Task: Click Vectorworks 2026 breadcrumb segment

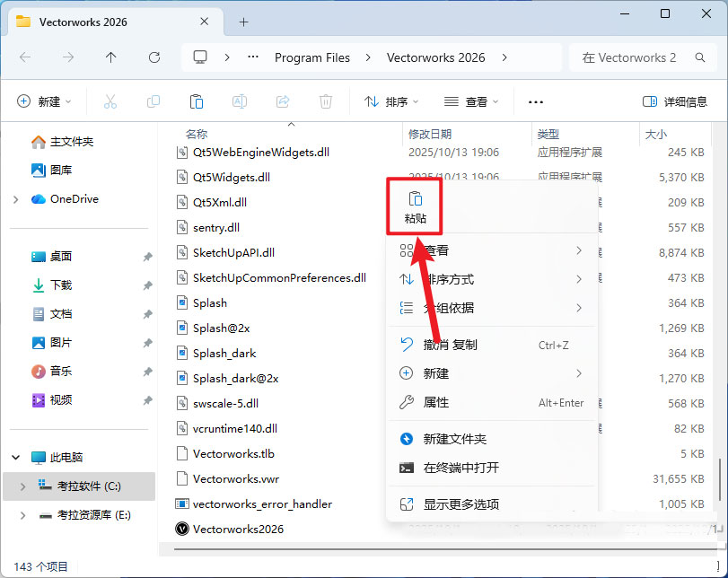Action: tap(435, 57)
